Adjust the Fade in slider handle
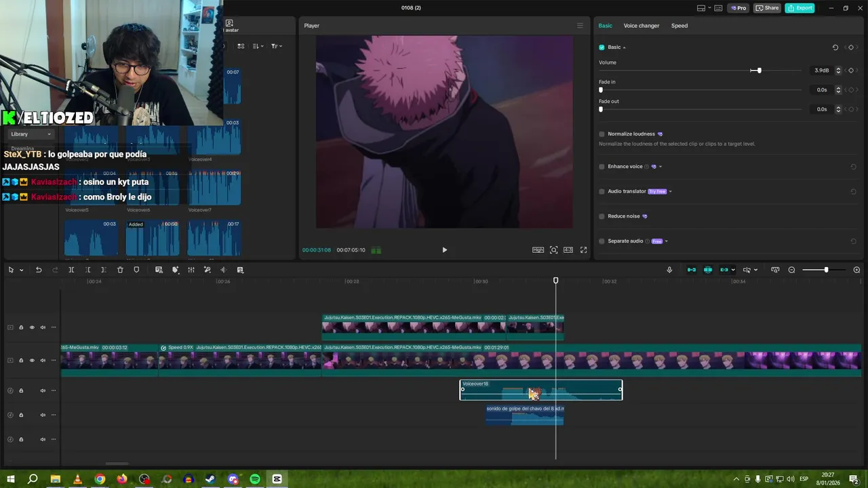868x488 pixels. coord(601,89)
